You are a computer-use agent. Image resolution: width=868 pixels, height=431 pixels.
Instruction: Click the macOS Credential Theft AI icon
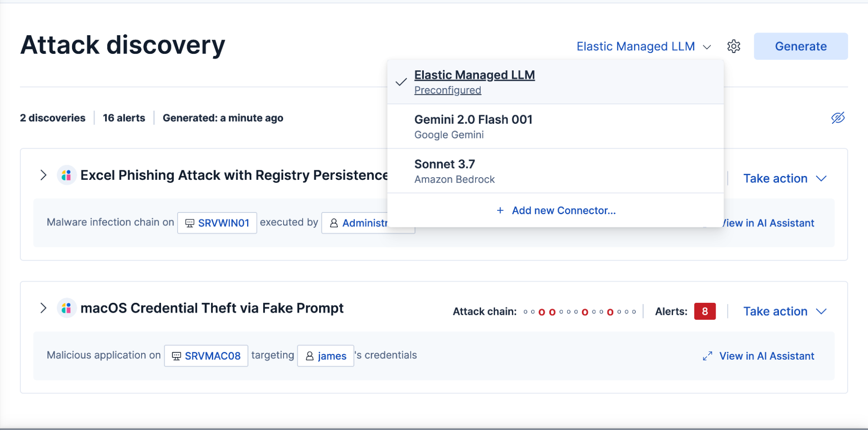(66, 308)
